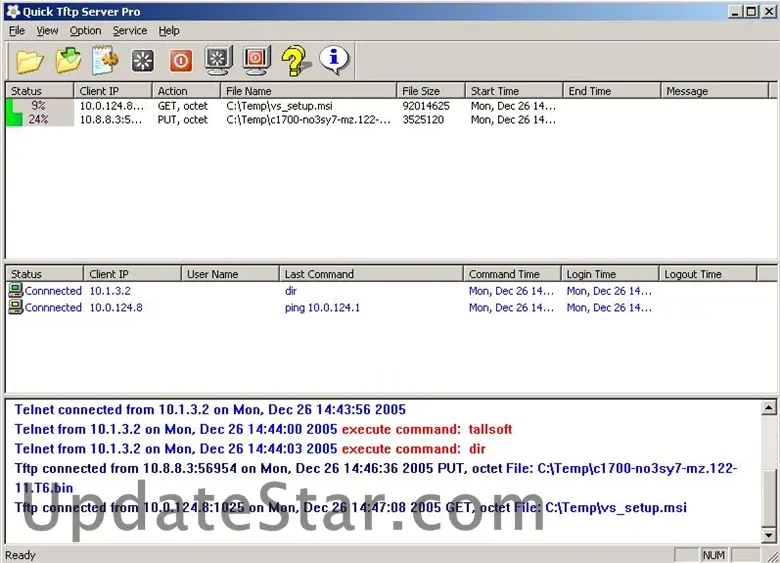Click the folder with green download arrow icon
The width and height of the screenshot is (780, 563).
point(68,61)
